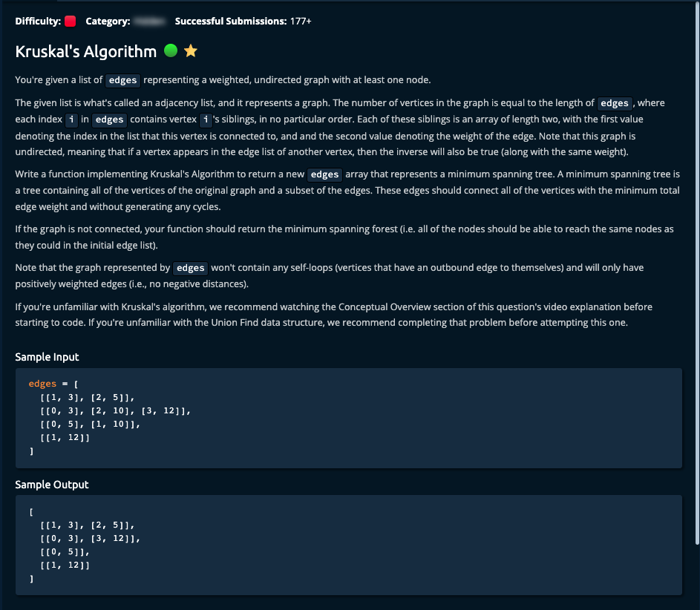Click the red difficulty indicator square

pyautogui.click(x=71, y=22)
